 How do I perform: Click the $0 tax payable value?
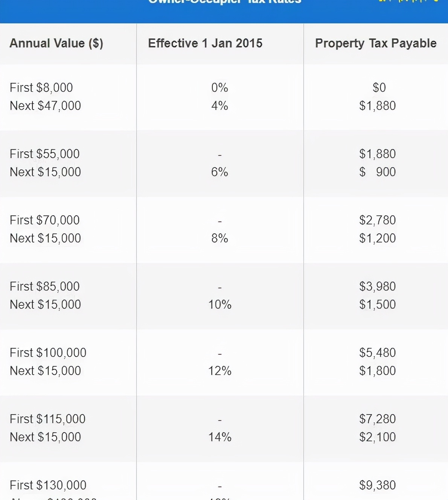click(x=379, y=88)
